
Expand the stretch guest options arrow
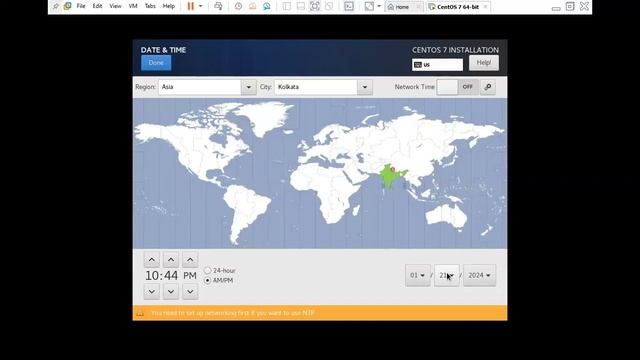[379, 6]
